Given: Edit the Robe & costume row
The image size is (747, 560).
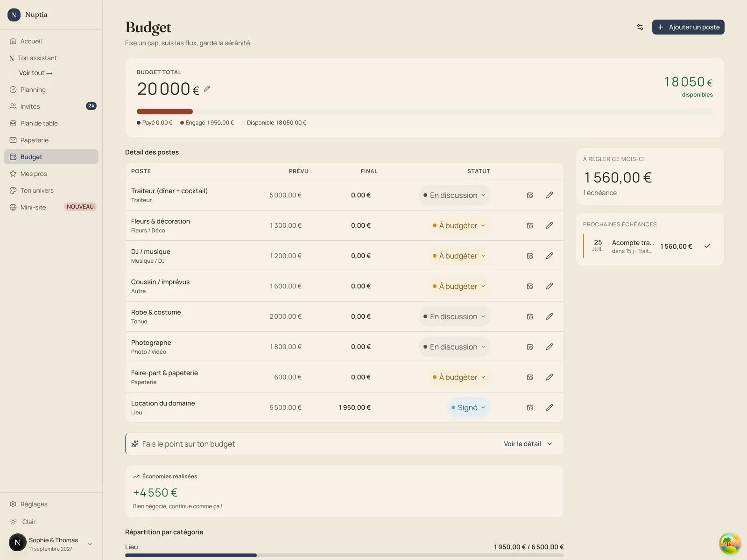Looking at the screenshot, I should [550, 316].
